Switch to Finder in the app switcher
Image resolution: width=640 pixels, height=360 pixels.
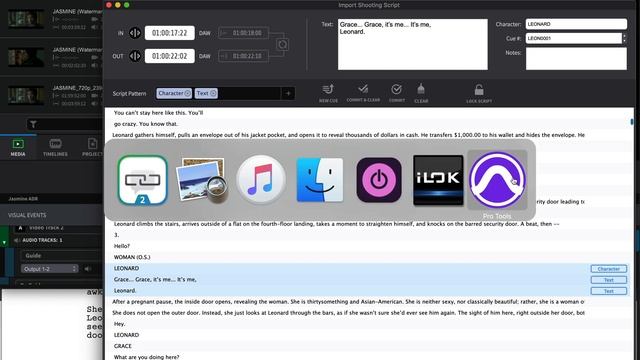click(x=320, y=180)
